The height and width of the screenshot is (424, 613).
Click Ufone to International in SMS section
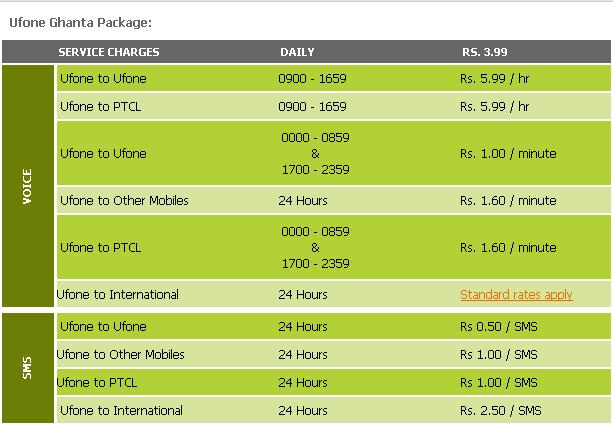pos(121,411)
